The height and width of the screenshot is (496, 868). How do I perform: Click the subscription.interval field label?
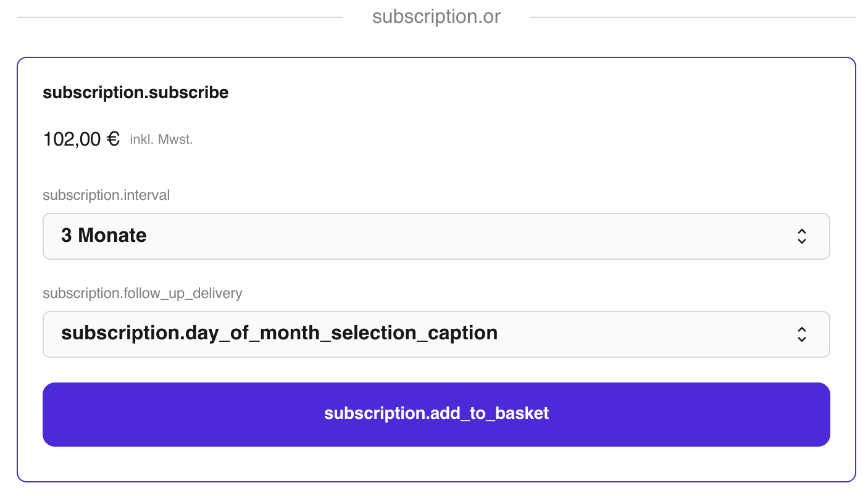pos(106,196)
